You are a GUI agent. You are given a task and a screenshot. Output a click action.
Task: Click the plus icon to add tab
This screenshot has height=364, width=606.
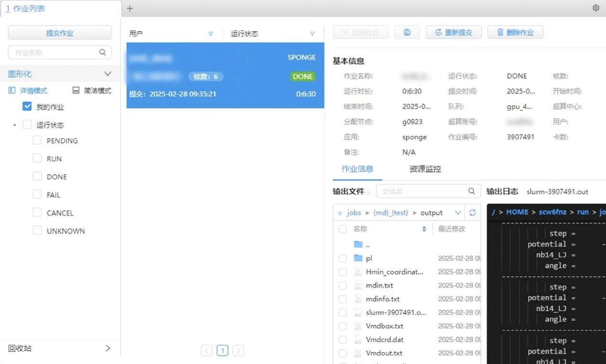130,9
